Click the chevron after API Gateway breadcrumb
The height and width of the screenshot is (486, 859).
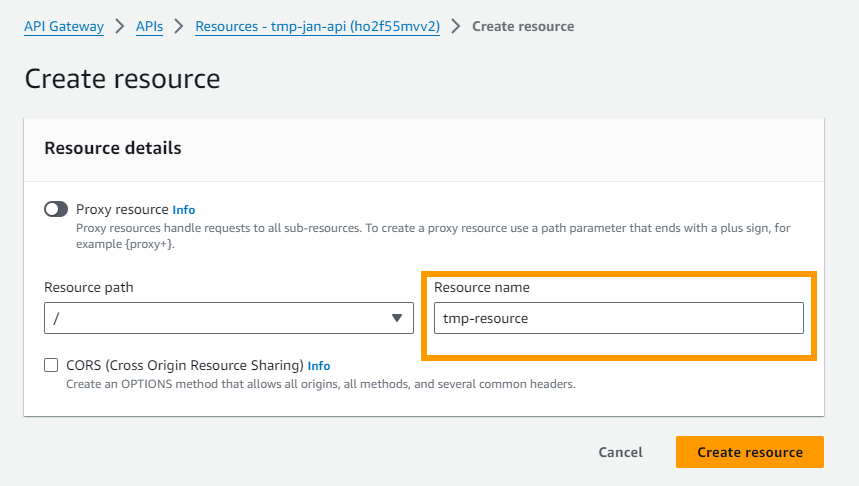click(x=119, y=26)
